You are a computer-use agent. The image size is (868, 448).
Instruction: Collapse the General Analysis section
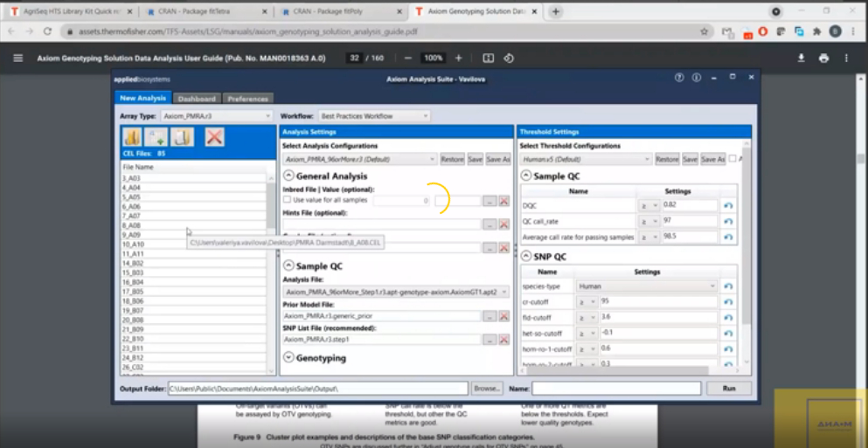(x=289, y=176)
